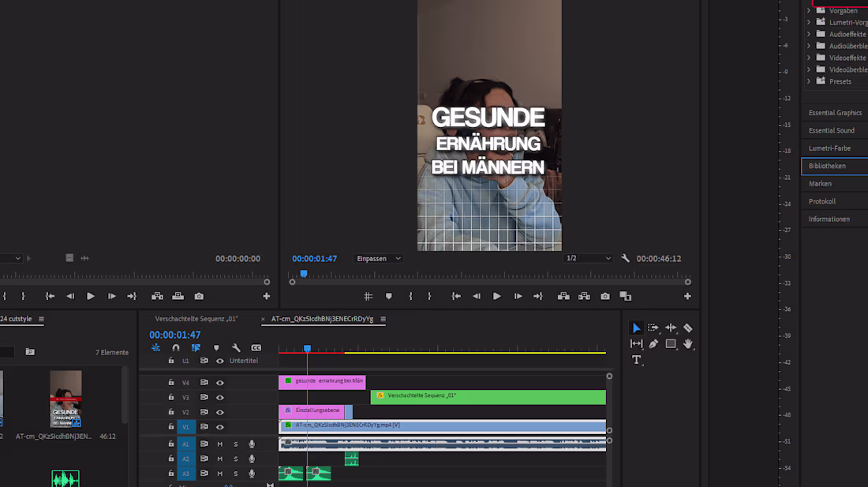The height and width of the screenshot is (487, 868).
Task: Export frame from program monitor
Action: 605,297
